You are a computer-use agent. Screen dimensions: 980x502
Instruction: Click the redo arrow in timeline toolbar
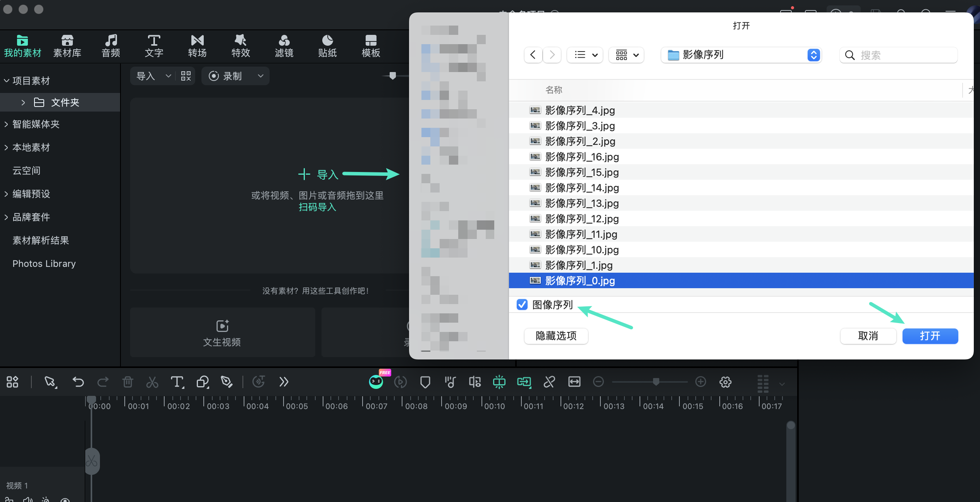[x=103, y=382]
